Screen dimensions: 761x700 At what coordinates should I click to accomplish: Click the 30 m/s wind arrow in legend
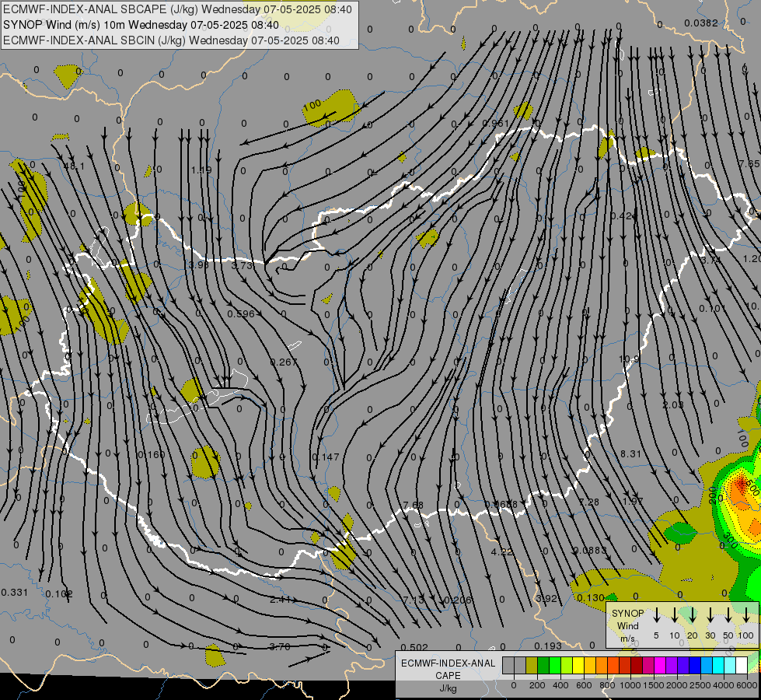(x=710, y=615)
